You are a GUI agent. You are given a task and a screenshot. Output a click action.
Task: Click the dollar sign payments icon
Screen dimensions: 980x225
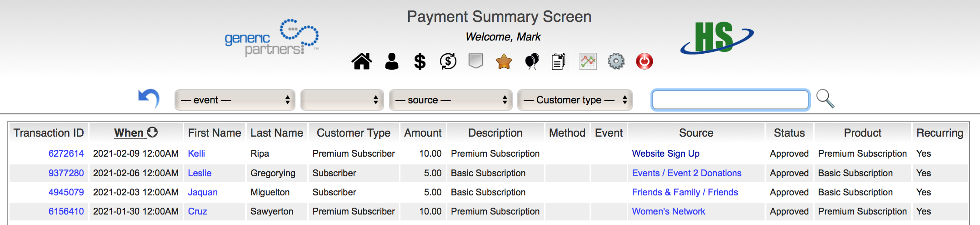[420, 61]
